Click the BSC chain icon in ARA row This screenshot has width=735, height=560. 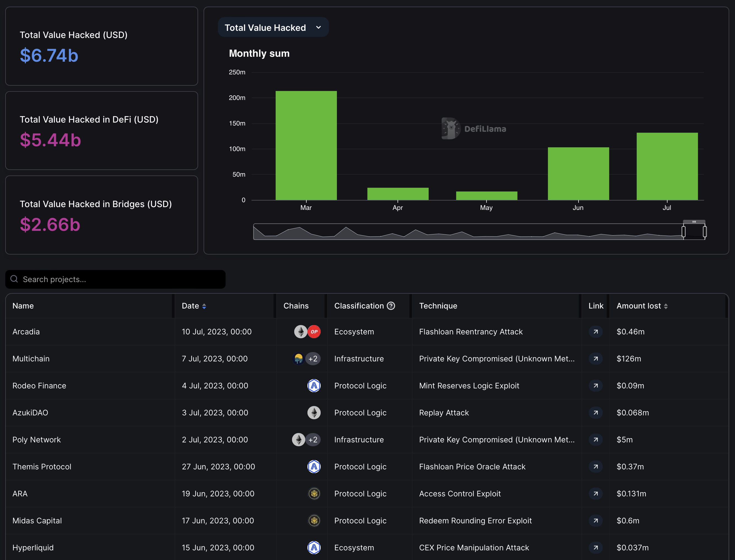(x=314, y=494)
